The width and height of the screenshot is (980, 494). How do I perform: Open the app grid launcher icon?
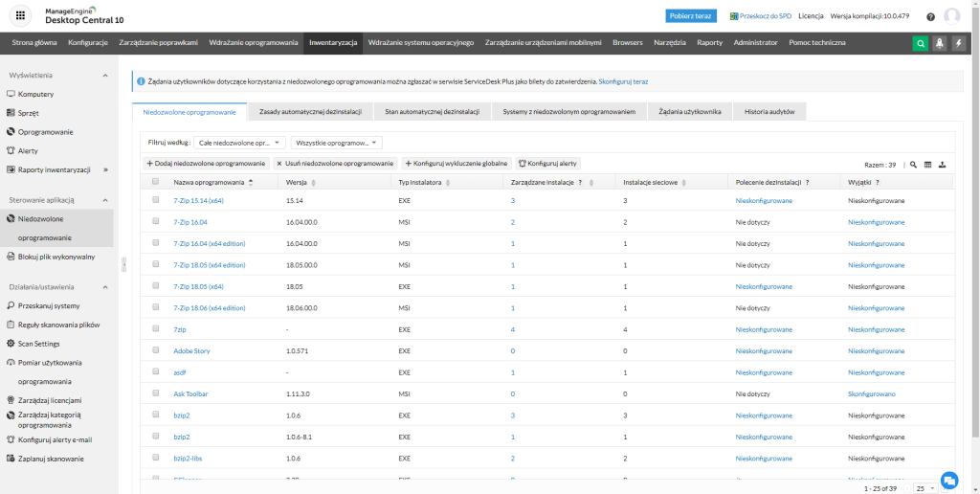pyautogui.click(x=21, y=16)
